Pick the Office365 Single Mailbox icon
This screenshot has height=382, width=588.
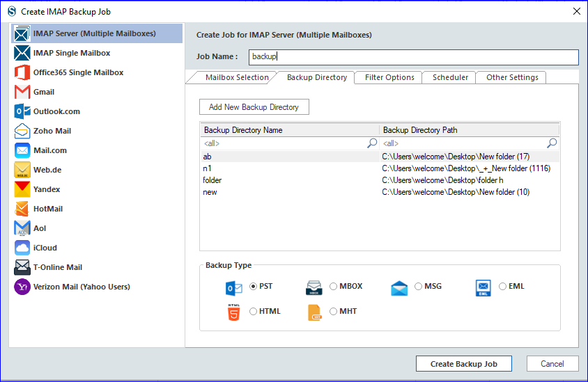coord(22,72)
